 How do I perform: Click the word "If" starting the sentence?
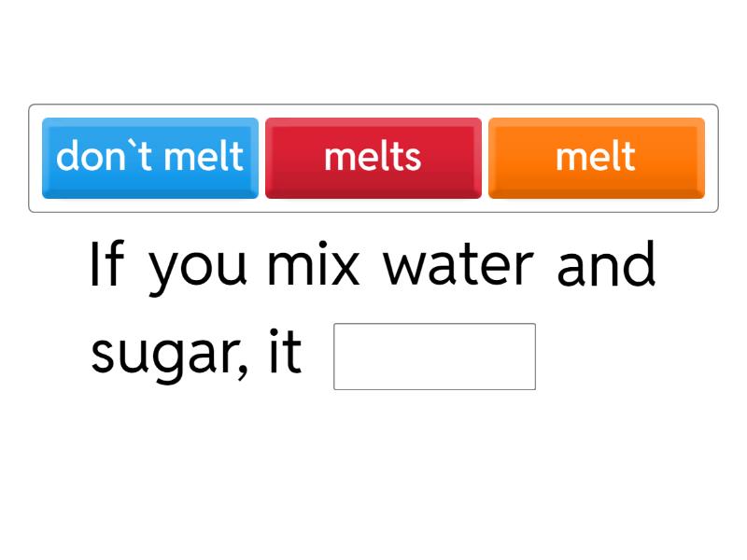coord(106,264)
